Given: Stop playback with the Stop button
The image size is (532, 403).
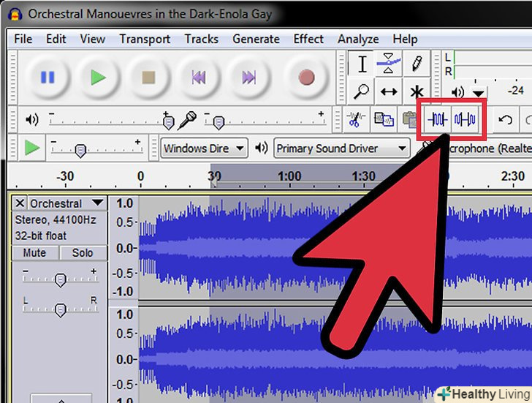Looking at the screenshot, I should click(x=148, y=77).
